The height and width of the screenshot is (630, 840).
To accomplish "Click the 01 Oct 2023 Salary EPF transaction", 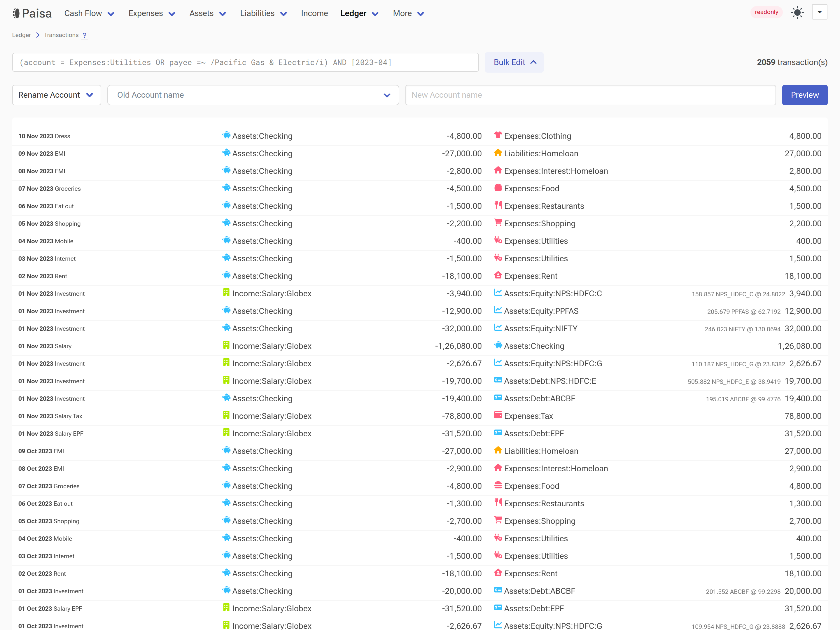I will [x=50, y=609].
